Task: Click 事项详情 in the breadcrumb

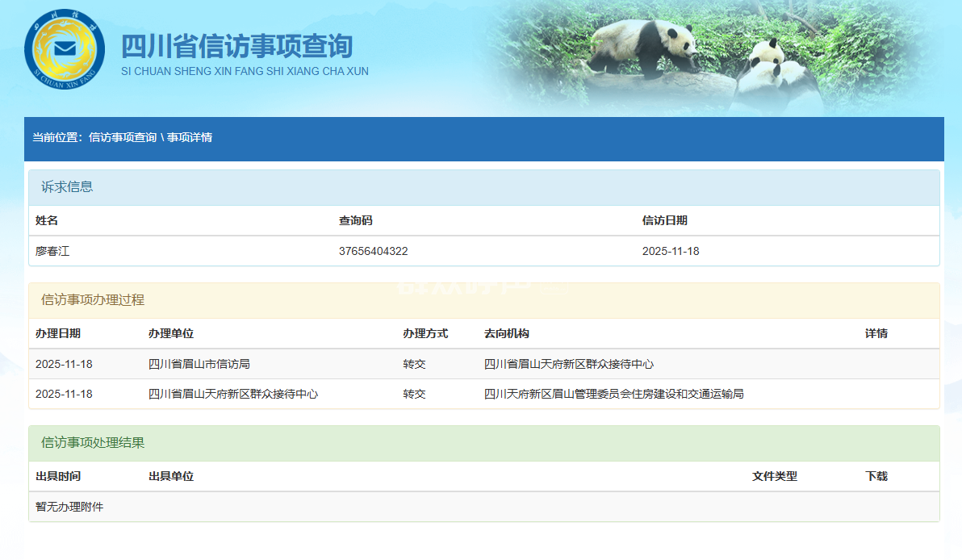Action: (x=190, y=138)
